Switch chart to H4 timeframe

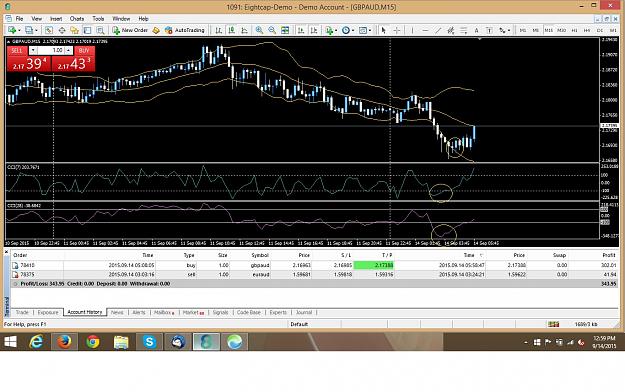587,30
